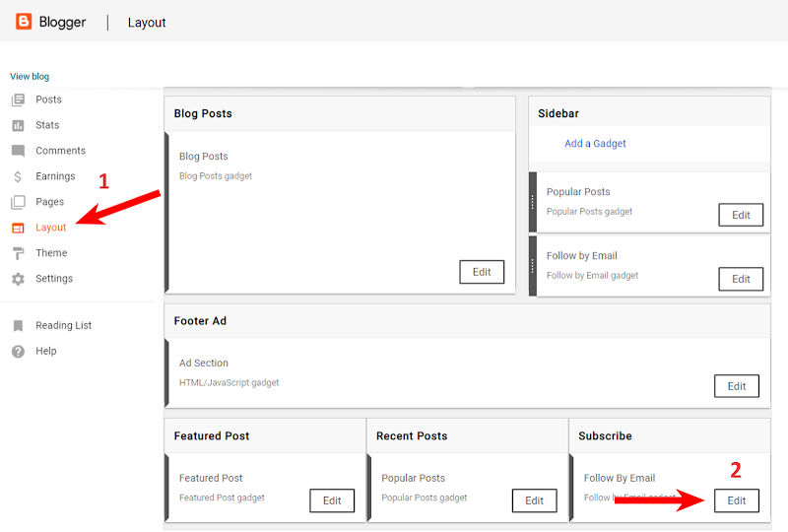Select the Layout menu item
The image size is (788, 532).
[x=51, y=228]
